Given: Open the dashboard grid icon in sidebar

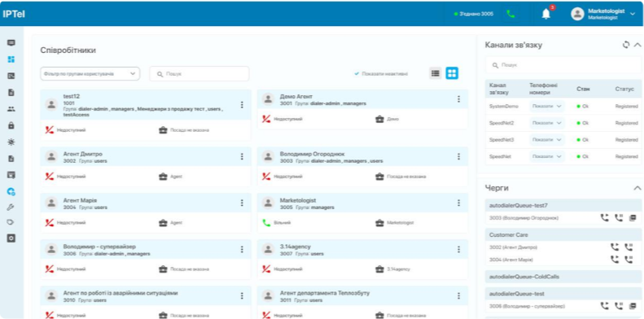Looking at the screenshot, I should click(11, 59).
